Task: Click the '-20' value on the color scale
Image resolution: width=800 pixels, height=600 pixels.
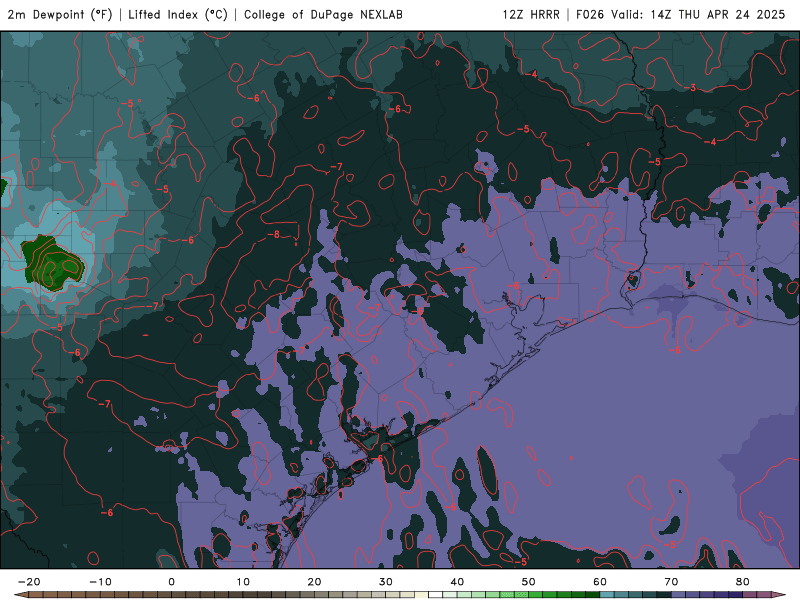Action: pos(29,582)
